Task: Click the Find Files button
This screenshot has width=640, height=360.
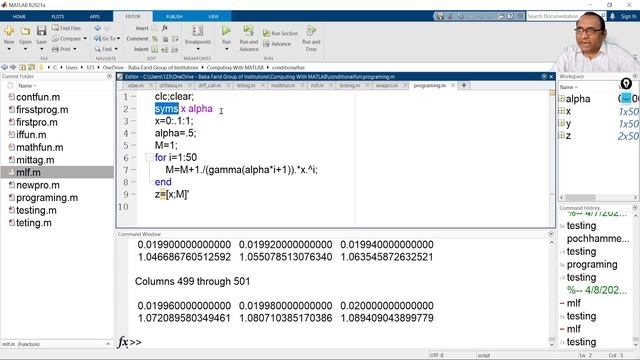Action: tap(66, 28)
